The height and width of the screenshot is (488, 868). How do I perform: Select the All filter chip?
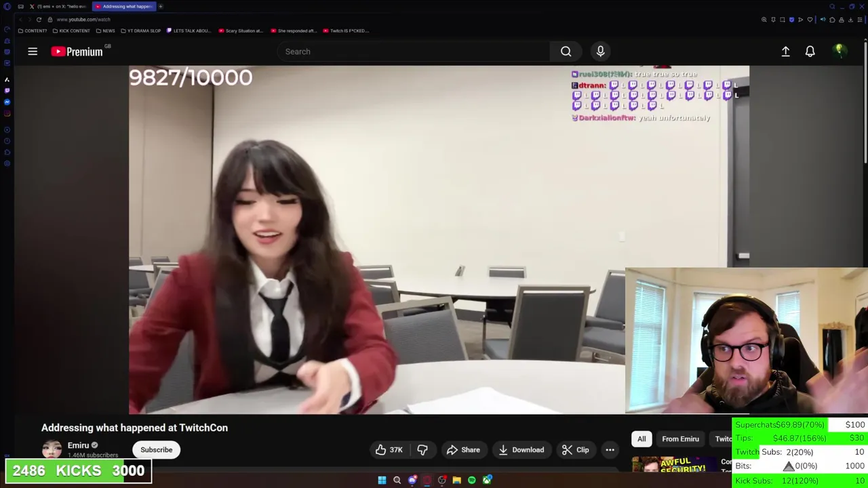click(642, 439)
